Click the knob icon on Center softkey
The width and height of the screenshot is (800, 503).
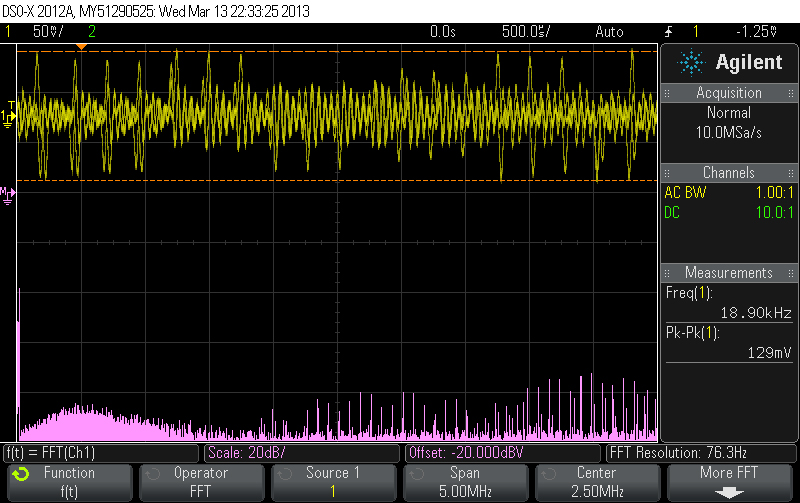click(x=548, y=474)
